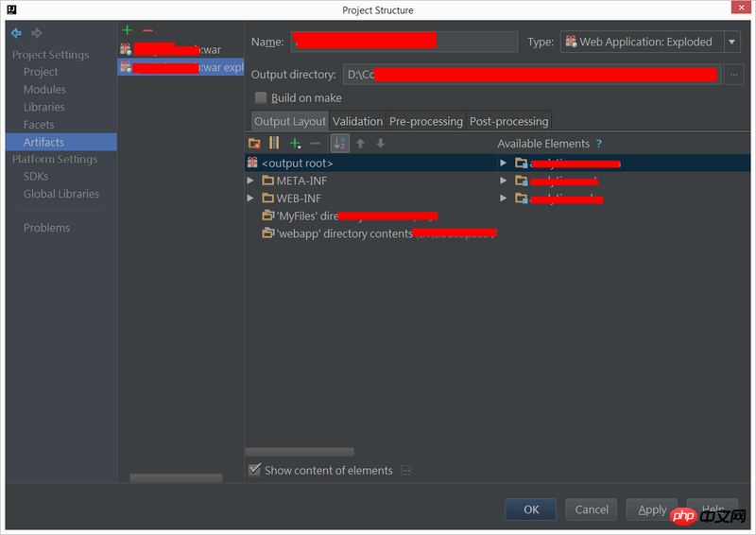Click the META-INF folder icon
Viewport: 756px width, 535px height.
(267, 181)
